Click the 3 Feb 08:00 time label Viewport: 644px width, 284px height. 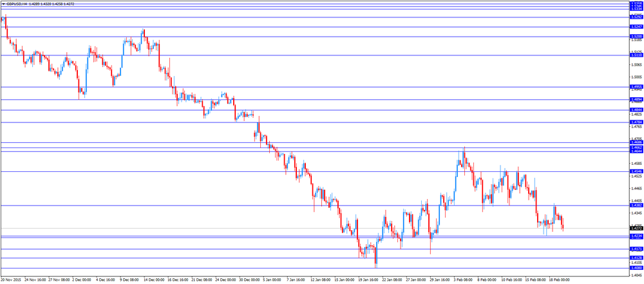click(464, 279)
